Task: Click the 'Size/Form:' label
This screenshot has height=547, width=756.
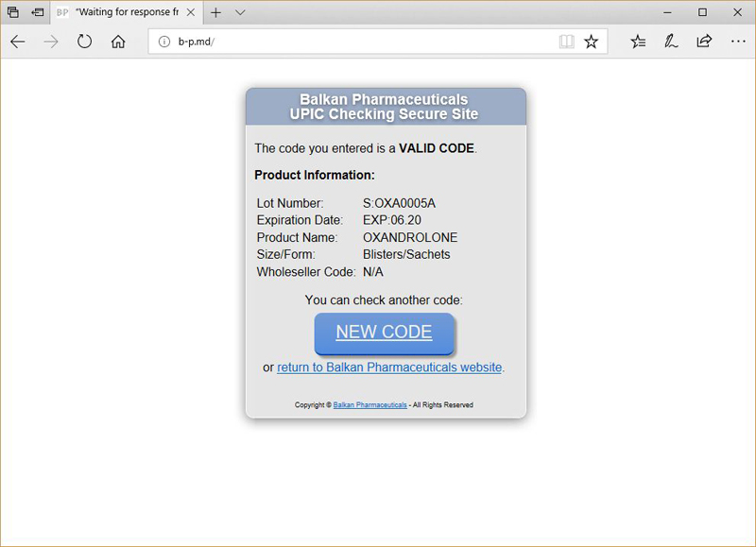Action: tap(286, 254)
